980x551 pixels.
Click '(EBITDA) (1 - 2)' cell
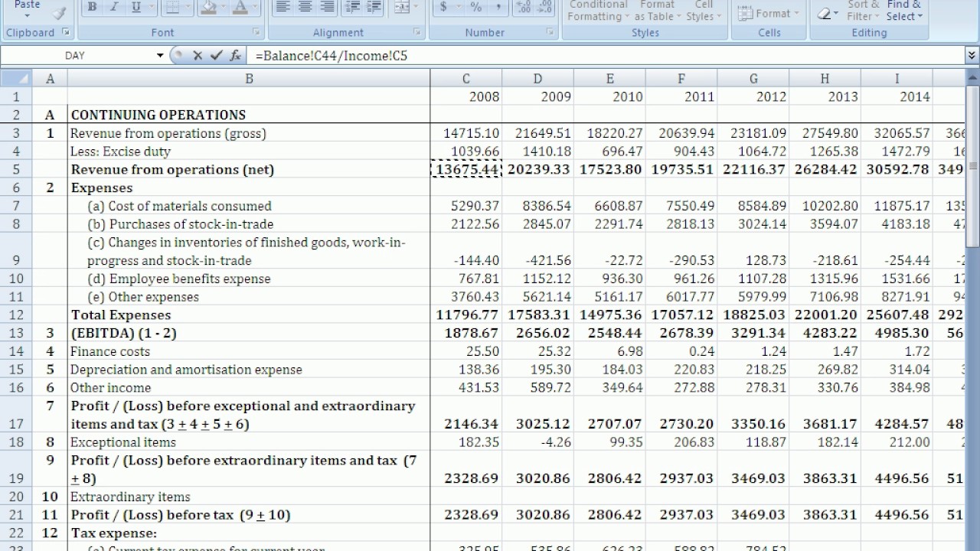click(x=249, y=333)
